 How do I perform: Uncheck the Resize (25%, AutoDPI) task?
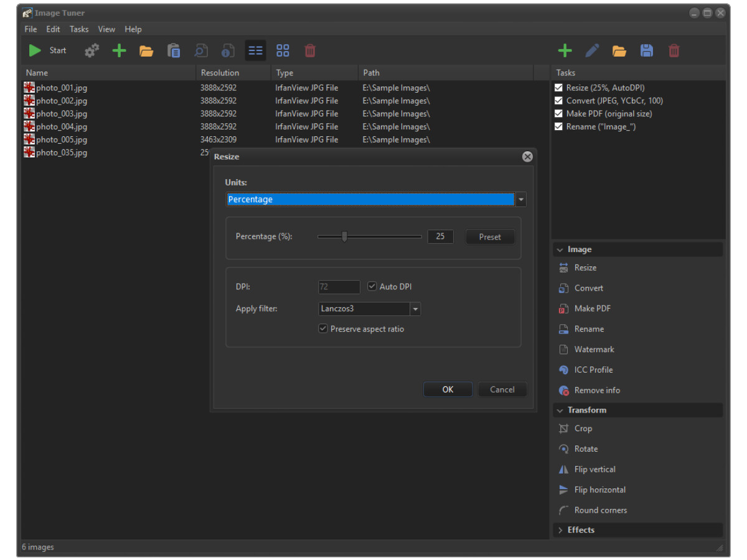558,88
